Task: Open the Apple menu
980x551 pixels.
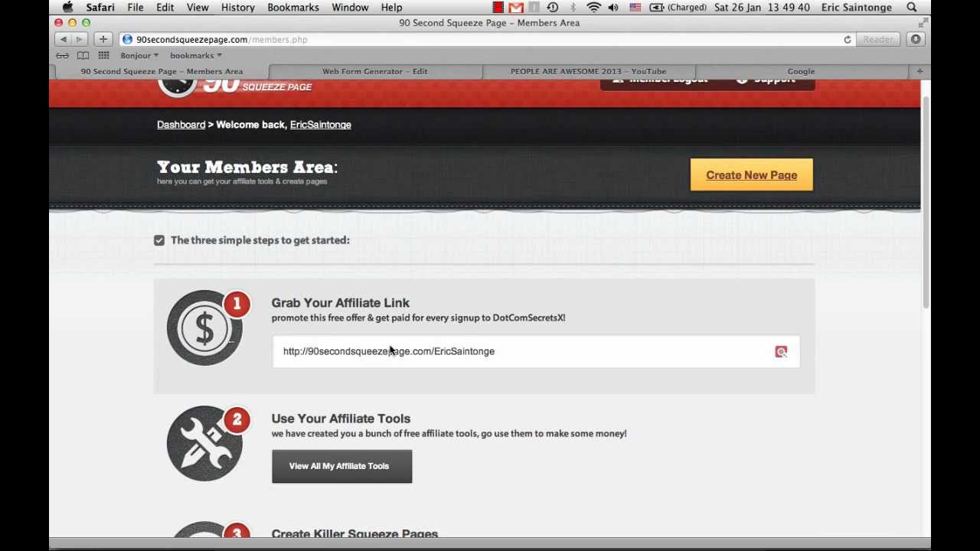Action: [x=67, y=7]
